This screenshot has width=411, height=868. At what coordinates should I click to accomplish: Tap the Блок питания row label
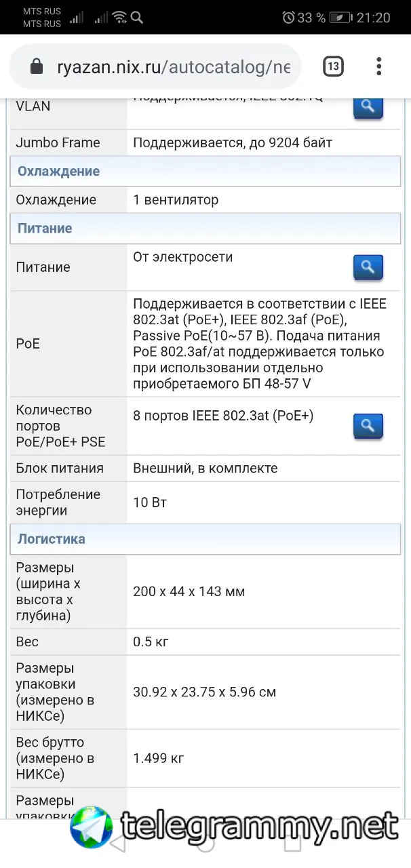(x=60, y=469)
